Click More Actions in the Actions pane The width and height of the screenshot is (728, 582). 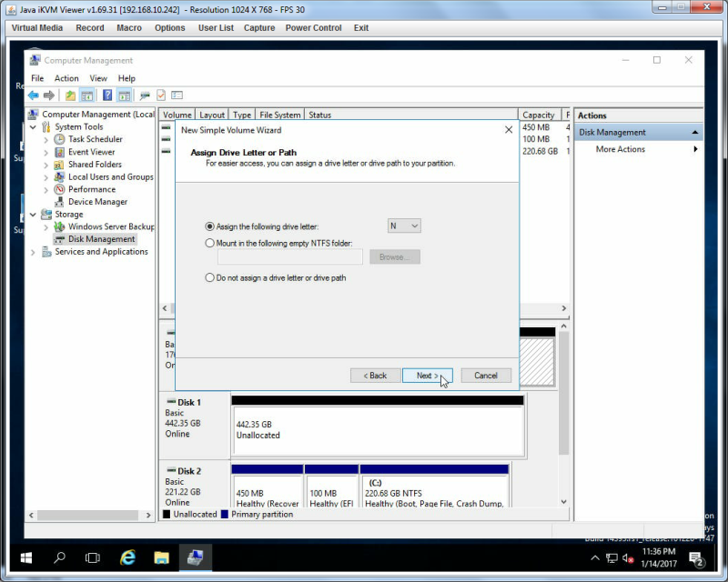[x=621, y=149]
